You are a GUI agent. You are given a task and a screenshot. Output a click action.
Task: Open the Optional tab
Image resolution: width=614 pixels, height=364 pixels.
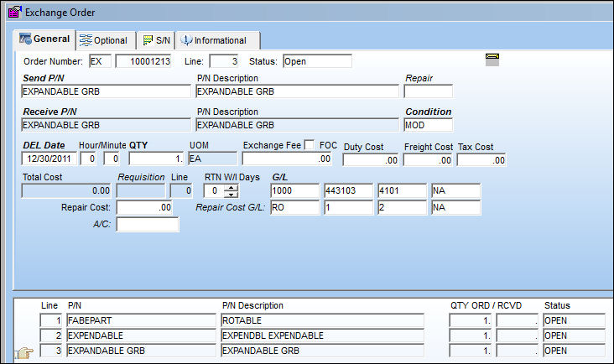[x=104, y=40]
